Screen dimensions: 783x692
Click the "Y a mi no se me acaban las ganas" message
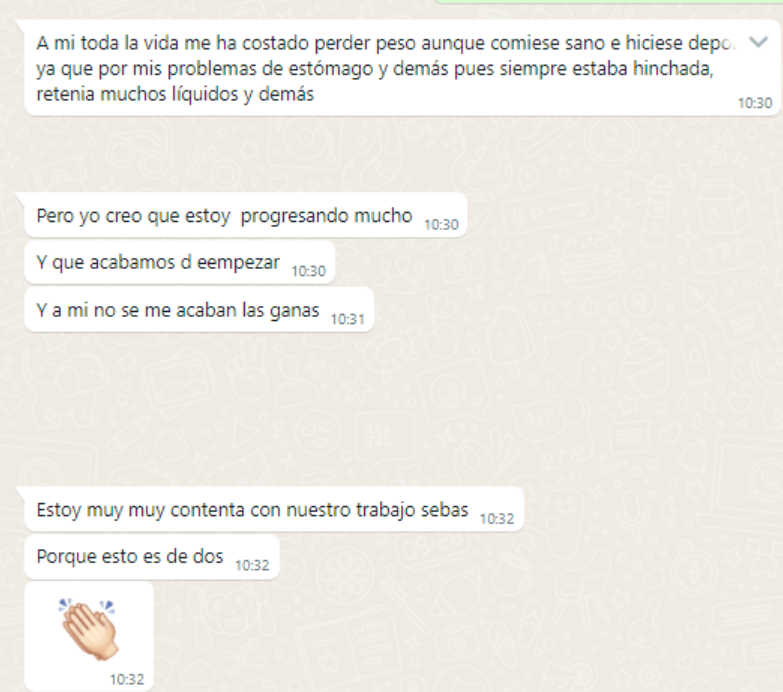(x=199, y=310)
